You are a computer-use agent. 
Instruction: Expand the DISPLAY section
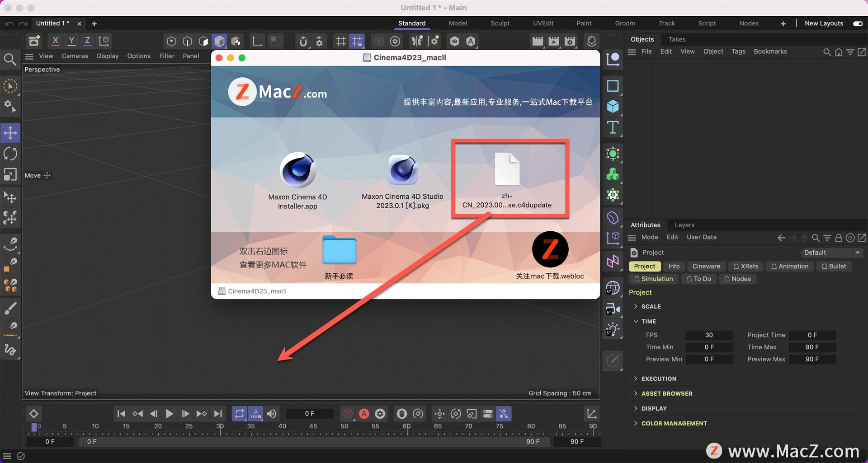point(636,408)
